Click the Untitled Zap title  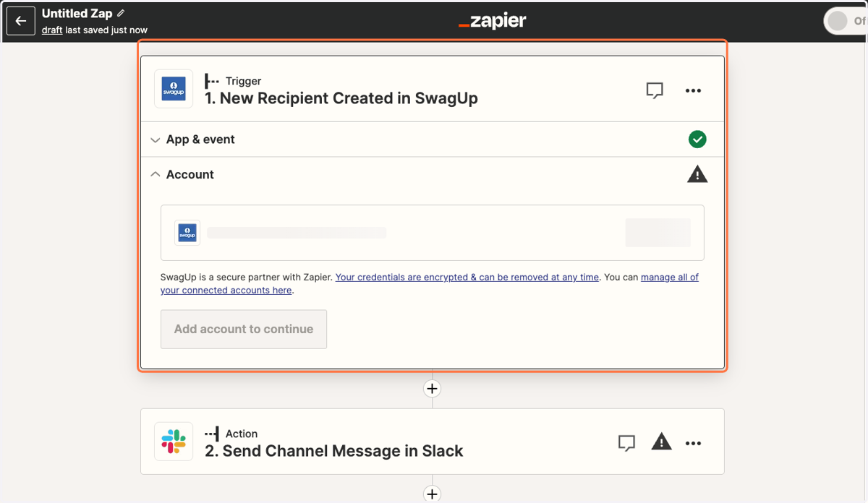coord(77,13)
